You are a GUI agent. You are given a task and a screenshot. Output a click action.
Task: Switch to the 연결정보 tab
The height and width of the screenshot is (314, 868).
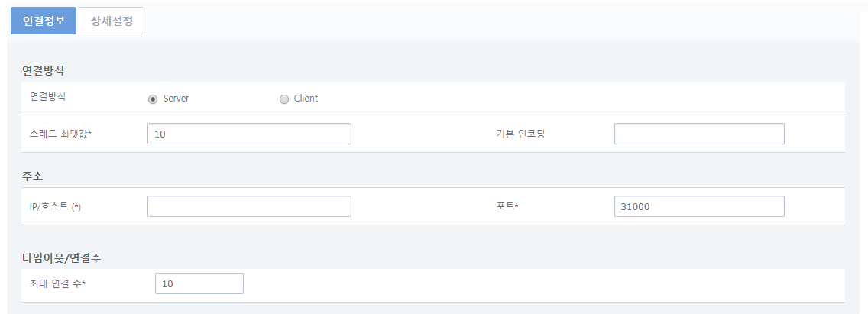pyautogui.click(x=44, y=21)
